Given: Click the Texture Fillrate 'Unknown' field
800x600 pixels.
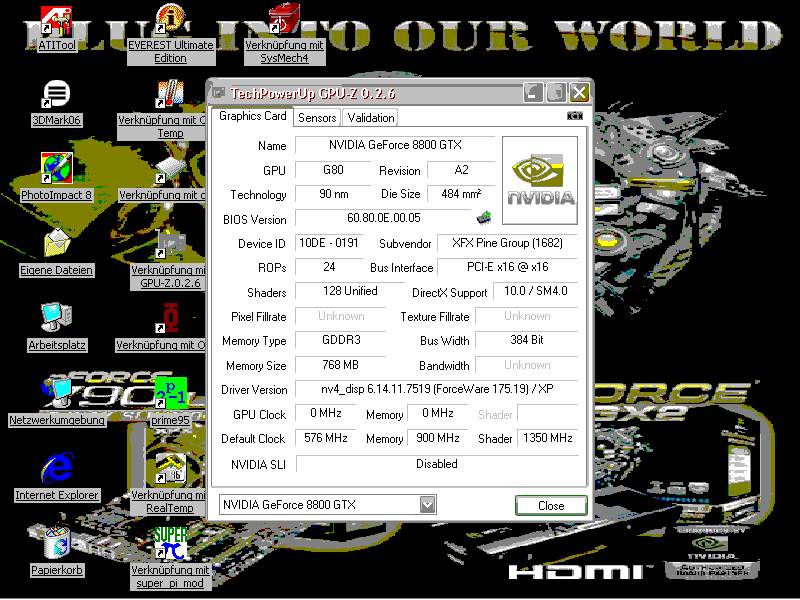Looking at the screenshot, I should tap(527, 316).
